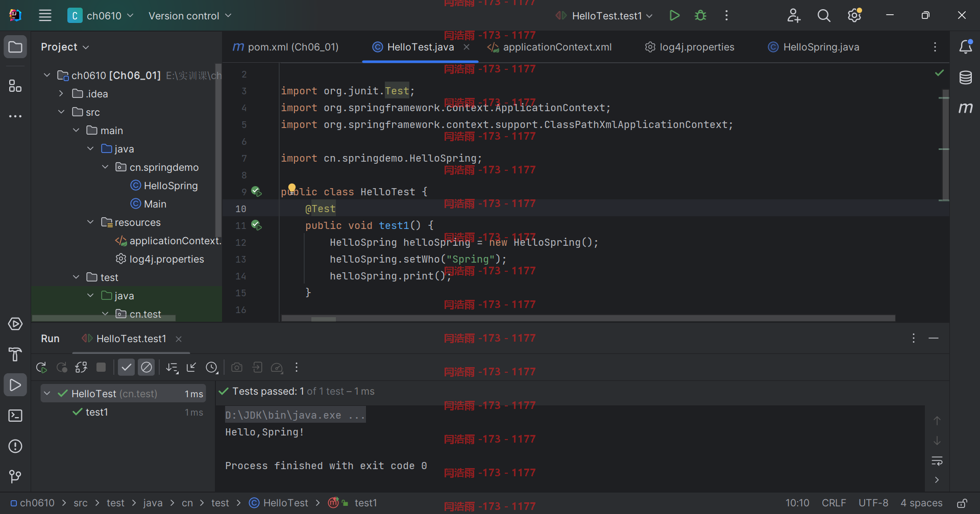
Task: Open the Services tool window
Action: [15, 324]
